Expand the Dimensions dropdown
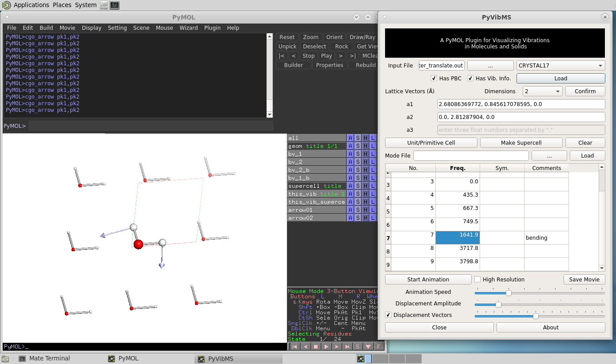The image size is (616, 364). [x=543, y=91]
